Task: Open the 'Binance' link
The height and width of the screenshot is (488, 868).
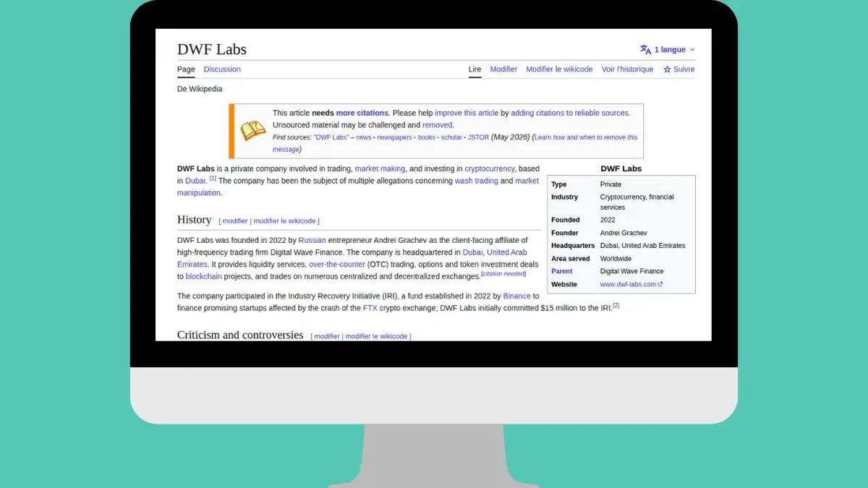Action: pyautogui.click(x=516, y=296)
